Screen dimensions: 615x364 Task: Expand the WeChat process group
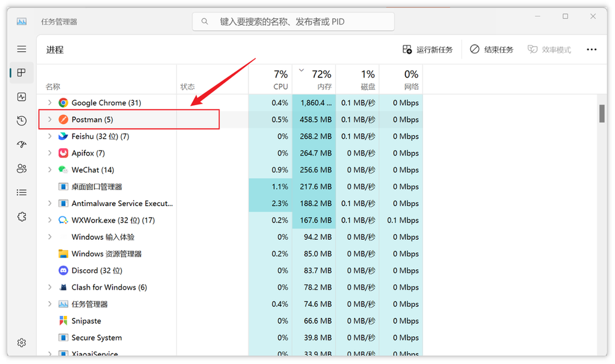(50, 170)
